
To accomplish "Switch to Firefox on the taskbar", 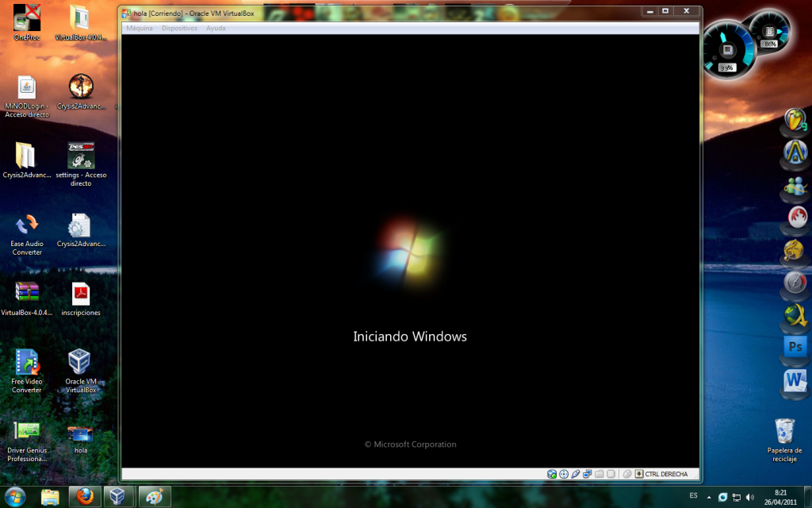I will (84, 497).
